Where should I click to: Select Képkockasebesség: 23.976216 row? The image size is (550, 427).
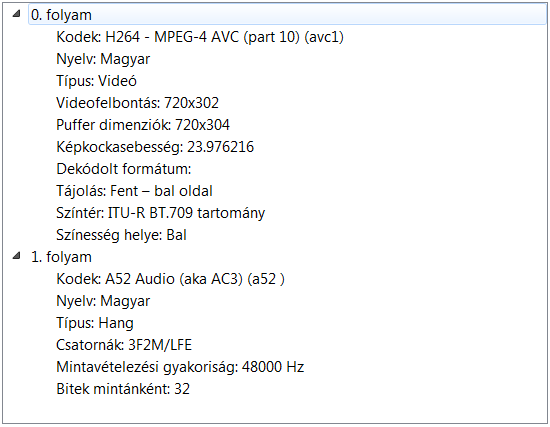(x=155, y=147)
